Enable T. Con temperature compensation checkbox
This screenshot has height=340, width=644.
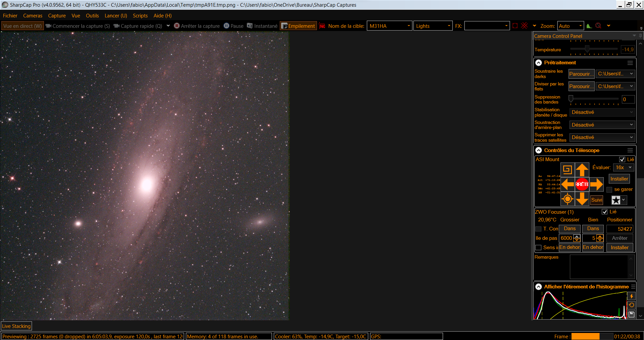[538, 229]
